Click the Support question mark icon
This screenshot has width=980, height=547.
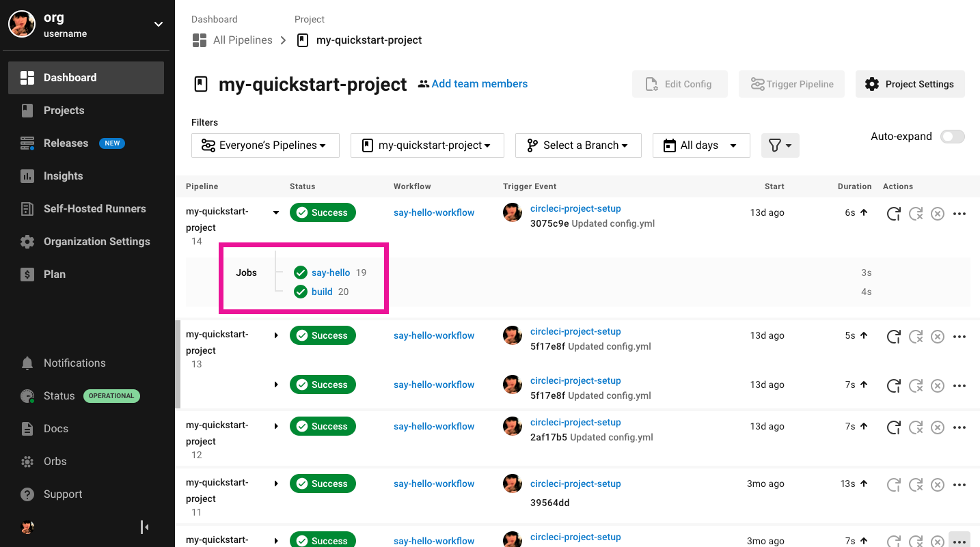pyautogui.click(x=27, y=494)
